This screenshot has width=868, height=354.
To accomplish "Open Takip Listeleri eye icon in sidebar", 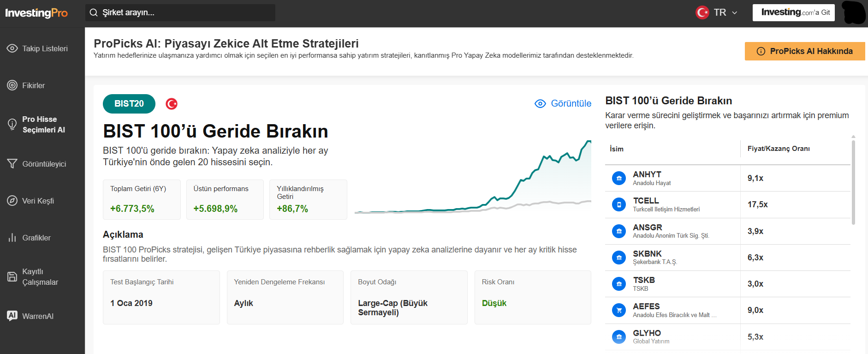I will pyautogui.click(x=12, y=48).
